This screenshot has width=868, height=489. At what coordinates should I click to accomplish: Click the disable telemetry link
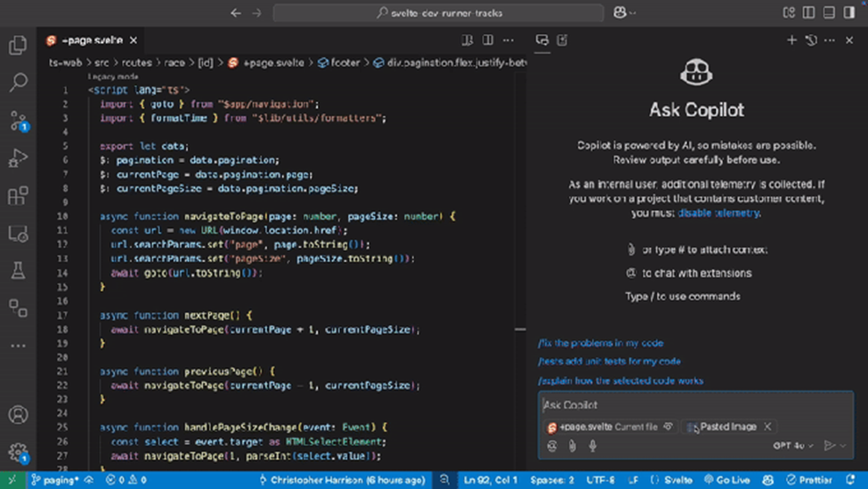pyautogui.click(x=718, y=213)
